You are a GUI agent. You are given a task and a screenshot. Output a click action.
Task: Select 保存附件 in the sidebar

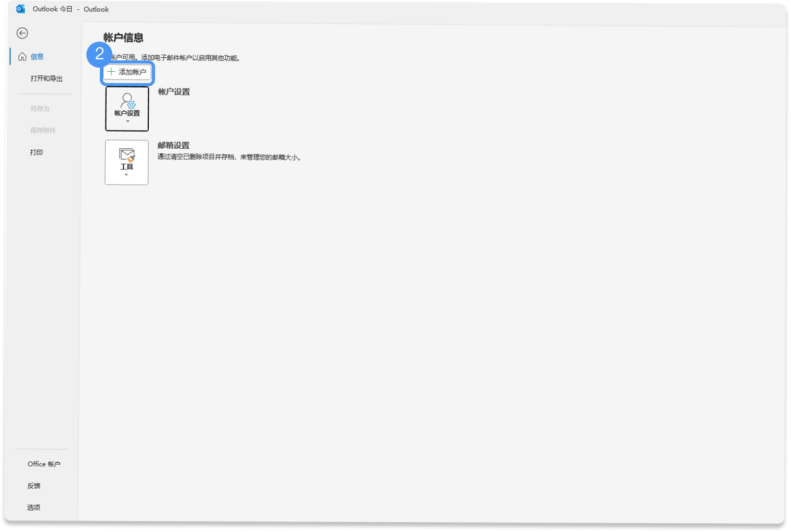click(43, 131)
